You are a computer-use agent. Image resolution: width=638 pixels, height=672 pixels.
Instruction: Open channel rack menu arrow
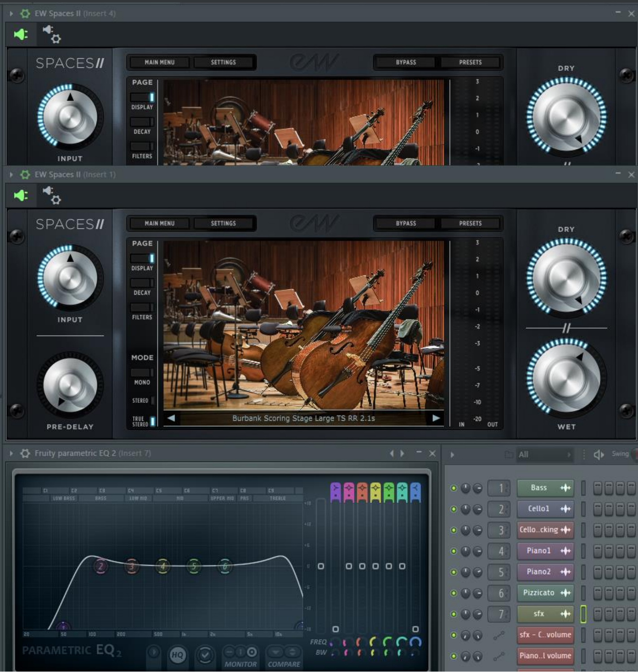pos(452,455)
